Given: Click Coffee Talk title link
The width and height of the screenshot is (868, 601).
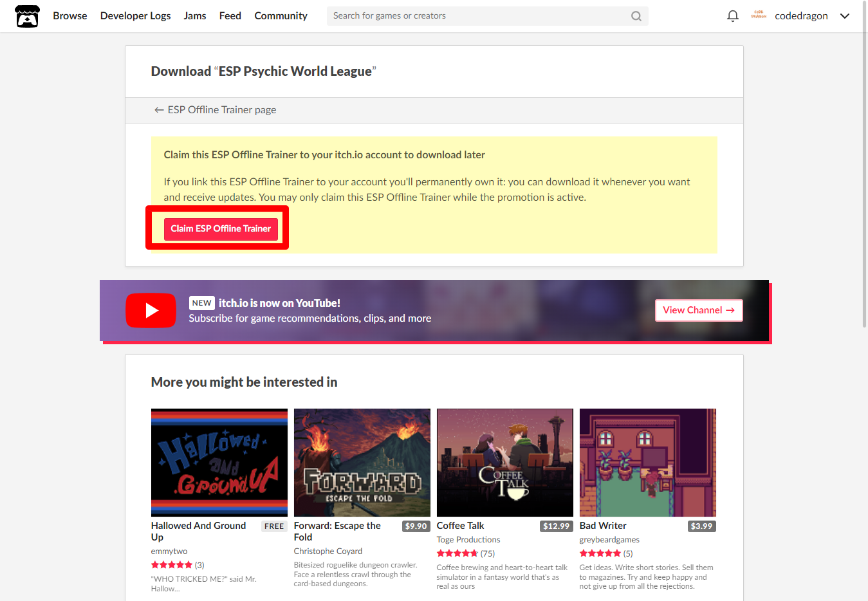Looking at the screenshot, I should tap(460, 526).
